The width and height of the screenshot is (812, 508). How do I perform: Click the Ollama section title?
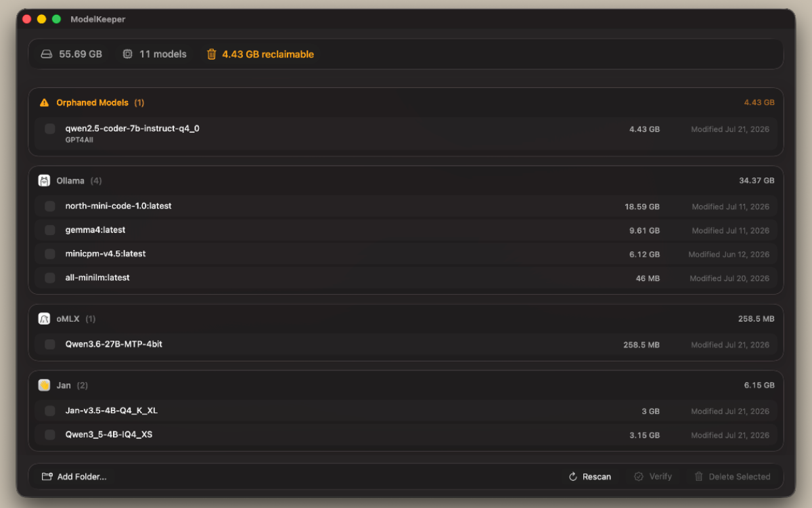tap(70, 181)
